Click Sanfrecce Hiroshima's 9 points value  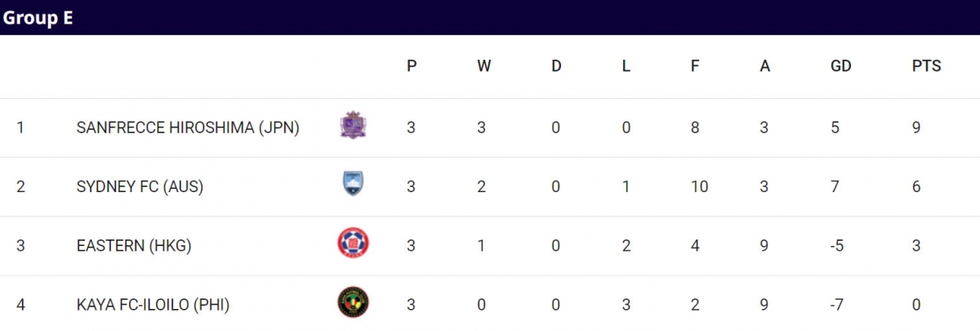click(916, 128)
